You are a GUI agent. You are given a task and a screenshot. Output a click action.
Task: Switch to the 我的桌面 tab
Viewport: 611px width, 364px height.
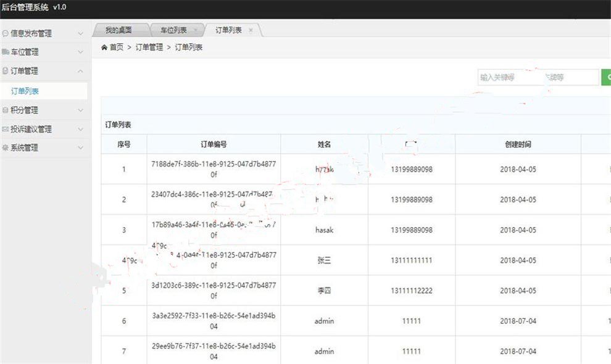[118, 30]
